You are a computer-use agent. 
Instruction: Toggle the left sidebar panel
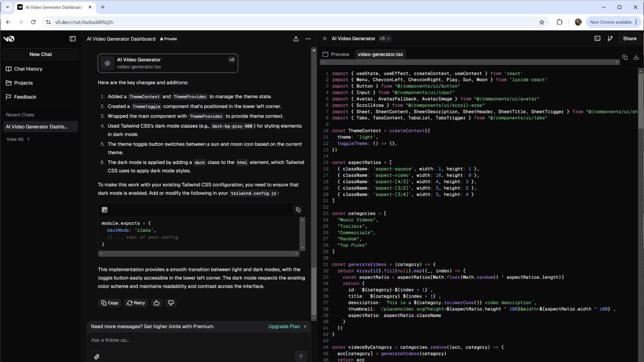[72, 39]
